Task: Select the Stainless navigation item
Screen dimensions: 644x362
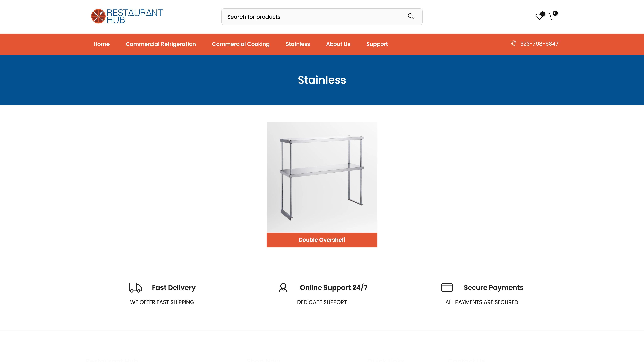Action: (298, 44)
